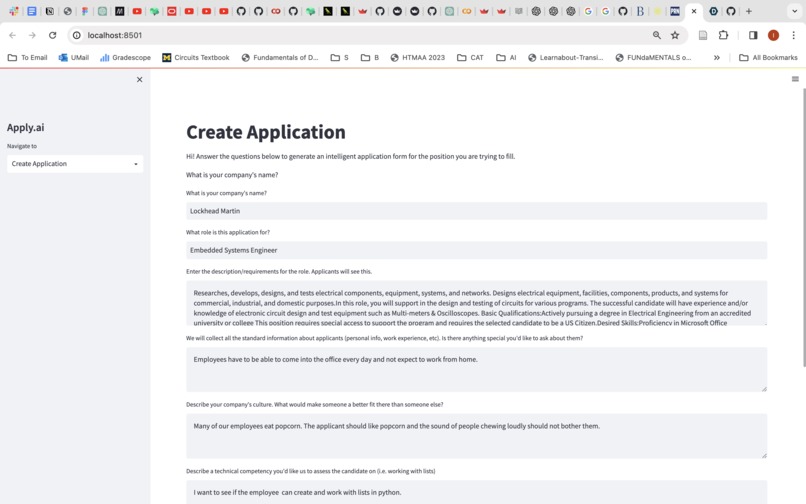806x504 pixels.
Task: Switch to the Slack tab
Action: coord(14,11)
